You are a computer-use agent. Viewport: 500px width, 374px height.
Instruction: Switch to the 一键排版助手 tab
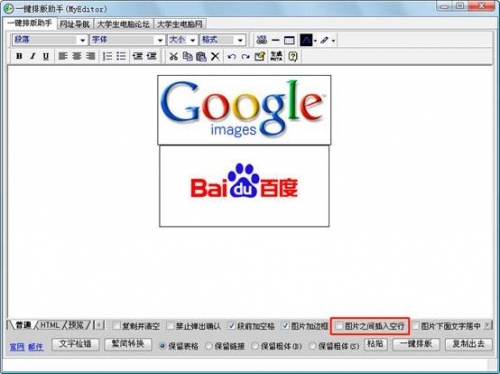pyautogui.click(x=30, y=23)
